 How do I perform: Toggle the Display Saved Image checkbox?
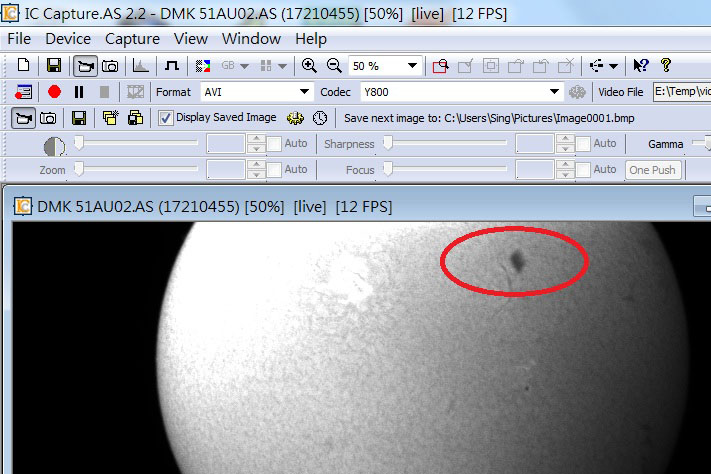(166, 118)
